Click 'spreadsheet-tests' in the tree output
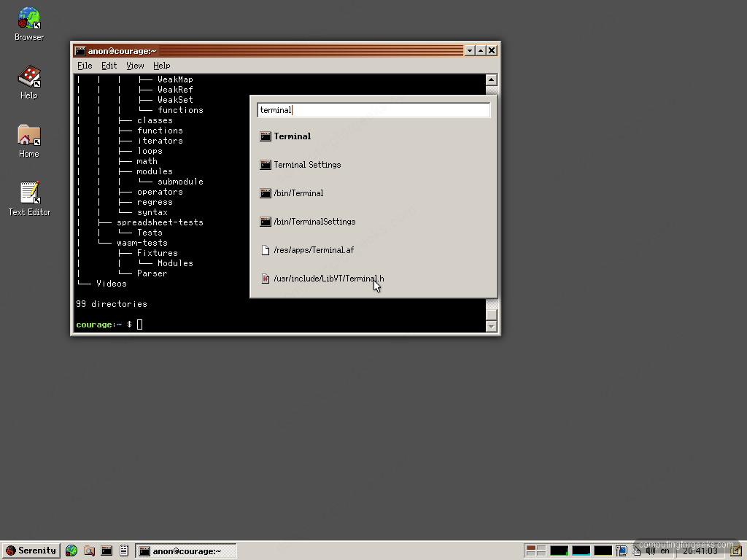Viewport: 747px width, 560px height. pyautogui.click(x=160, y=222)
